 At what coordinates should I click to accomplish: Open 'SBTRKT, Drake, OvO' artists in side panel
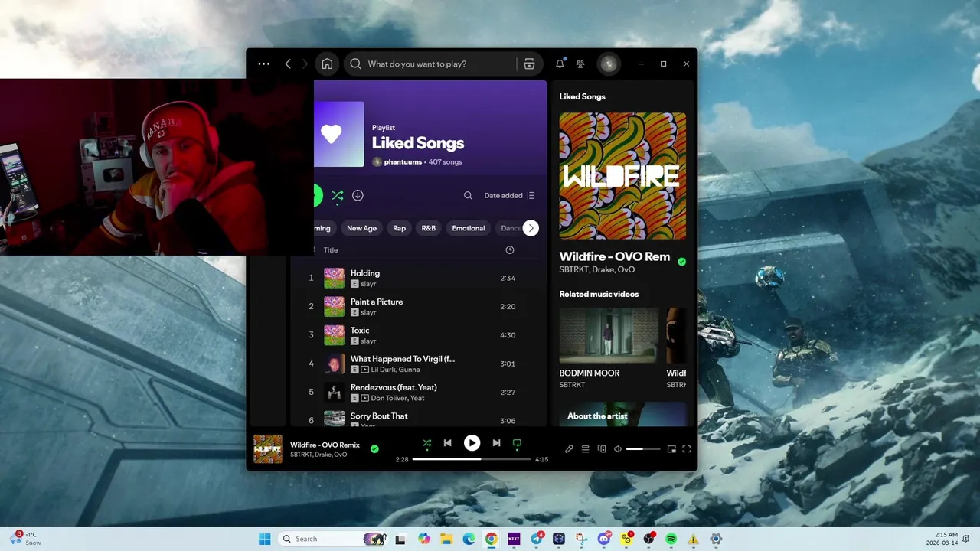pos(597,270)
